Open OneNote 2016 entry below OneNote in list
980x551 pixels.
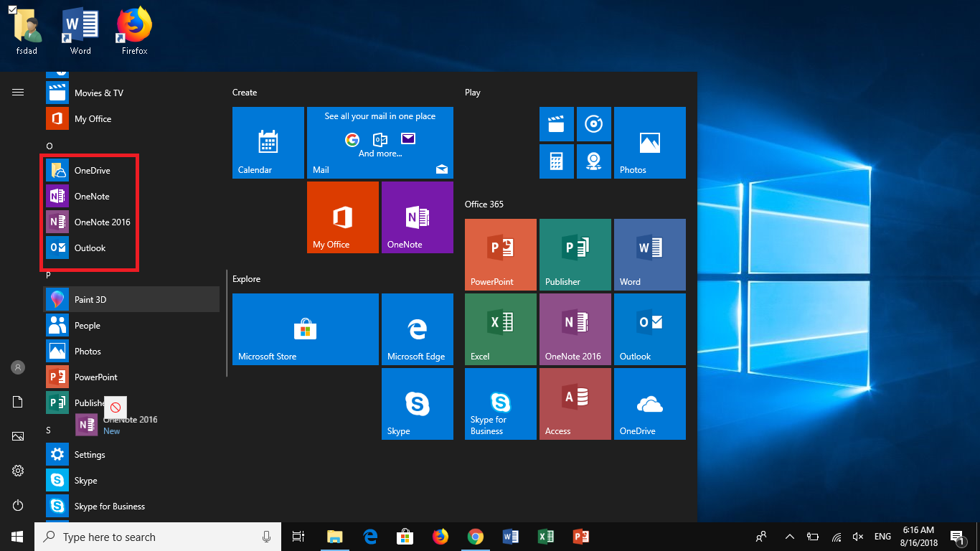point(131,222)
